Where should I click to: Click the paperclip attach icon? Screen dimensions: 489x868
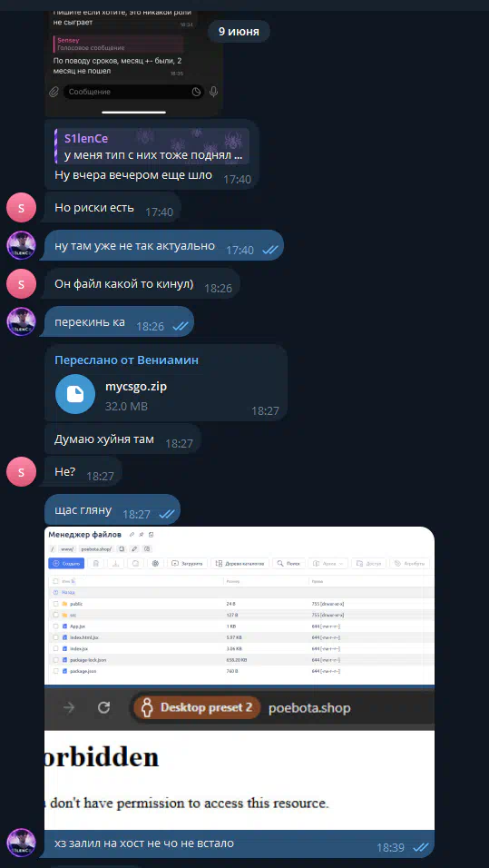54,92
